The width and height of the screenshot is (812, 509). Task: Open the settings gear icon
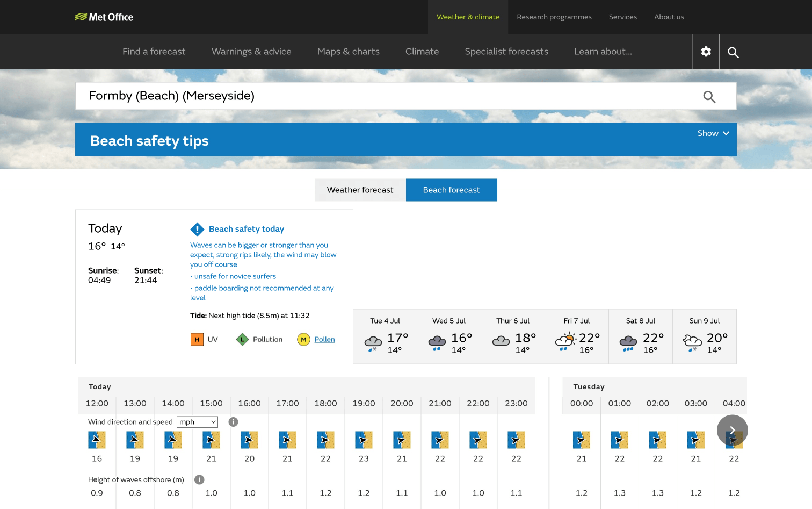[706, 52]
